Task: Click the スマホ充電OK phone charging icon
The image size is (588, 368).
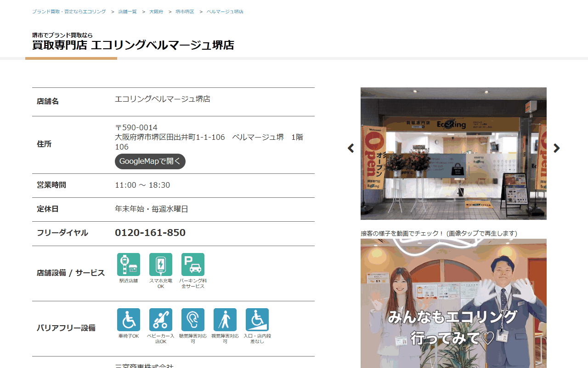Action: click(161, 264)
